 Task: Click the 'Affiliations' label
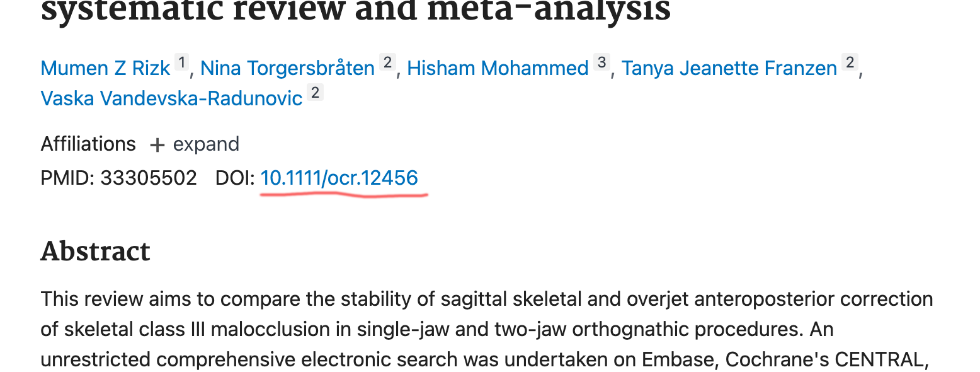pos(88,144)
